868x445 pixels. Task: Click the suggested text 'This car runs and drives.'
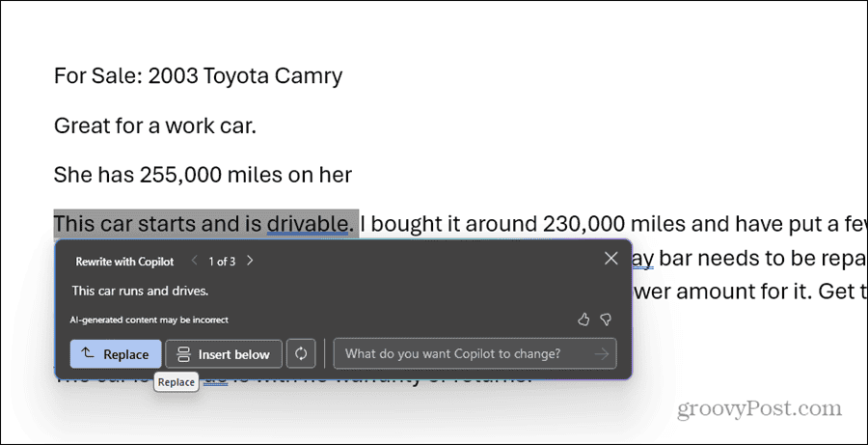tap(140, 291)
